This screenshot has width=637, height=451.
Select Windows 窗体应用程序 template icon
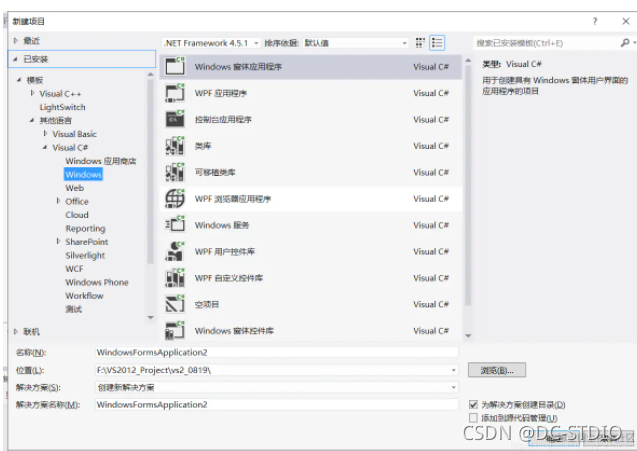[175, 66]
